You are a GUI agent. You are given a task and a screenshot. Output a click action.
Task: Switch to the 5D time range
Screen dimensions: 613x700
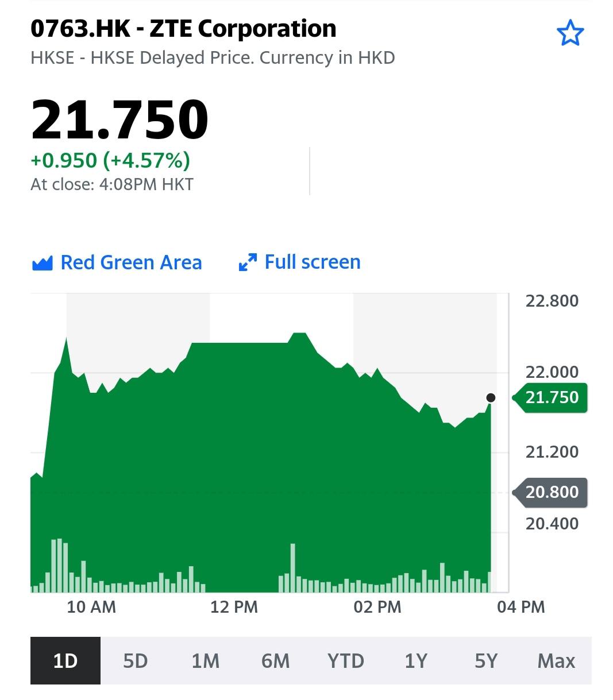[136, 660]
